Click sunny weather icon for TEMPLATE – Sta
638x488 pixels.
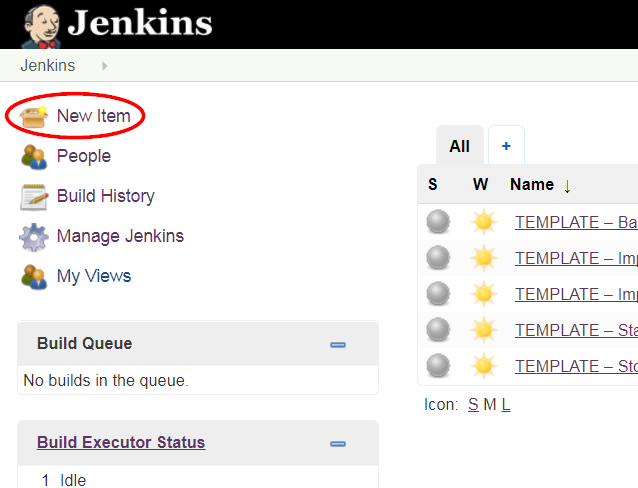click(483, 330)
